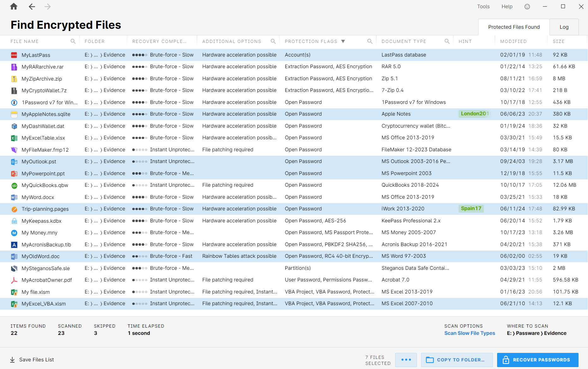Click the MySteganosSafe.sle file icon
The height and width of the screenshot is (369, 588).
[x=14, y=268]
